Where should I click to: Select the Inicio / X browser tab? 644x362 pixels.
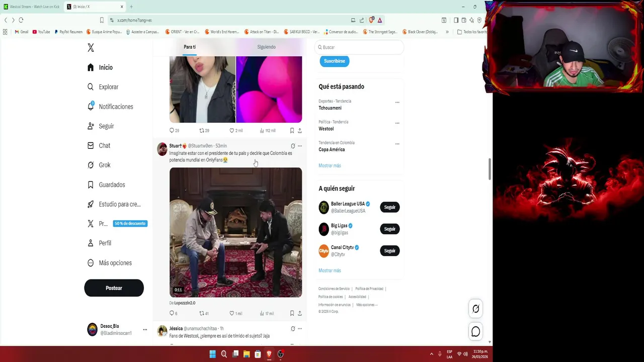[95, 7]
